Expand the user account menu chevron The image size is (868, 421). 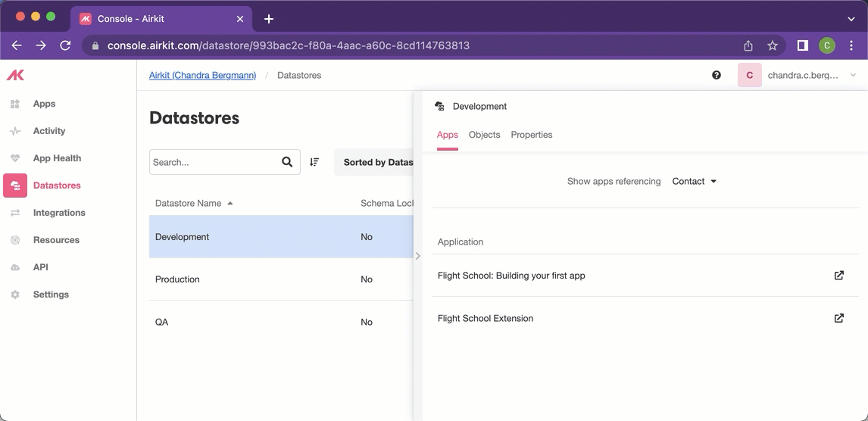853,75
